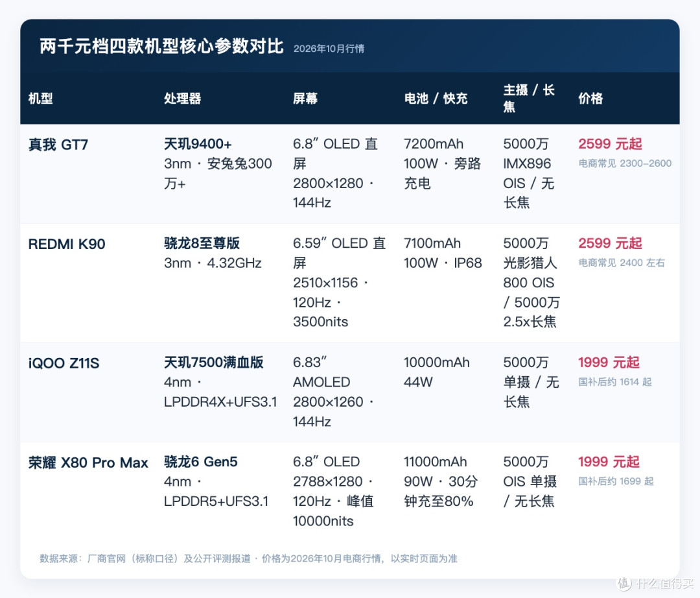This screenshot has height=598, width=700.
Task: Click the battery value 7200mAh
Action: [434, 144]
